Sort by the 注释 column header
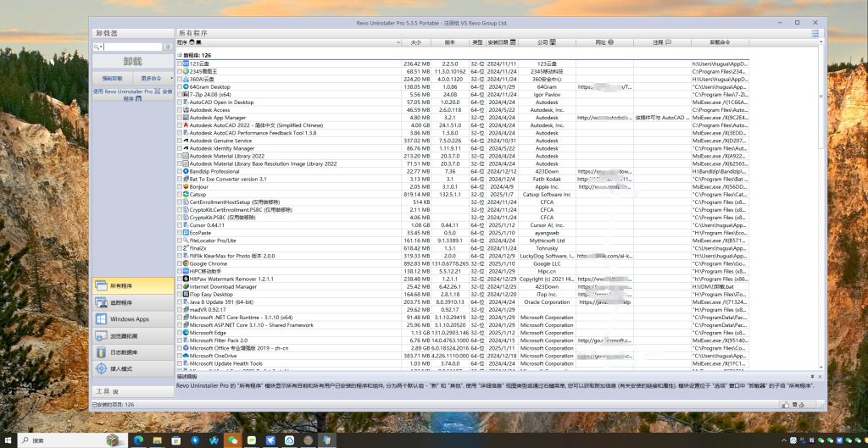Viewport: 868px width, 448px height. [x=661, y=42]
